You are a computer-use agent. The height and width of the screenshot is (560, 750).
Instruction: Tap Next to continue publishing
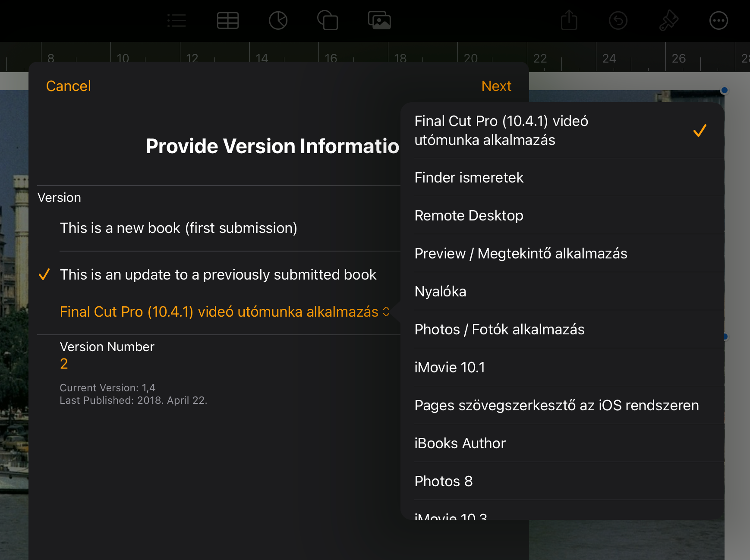(496, 86)
